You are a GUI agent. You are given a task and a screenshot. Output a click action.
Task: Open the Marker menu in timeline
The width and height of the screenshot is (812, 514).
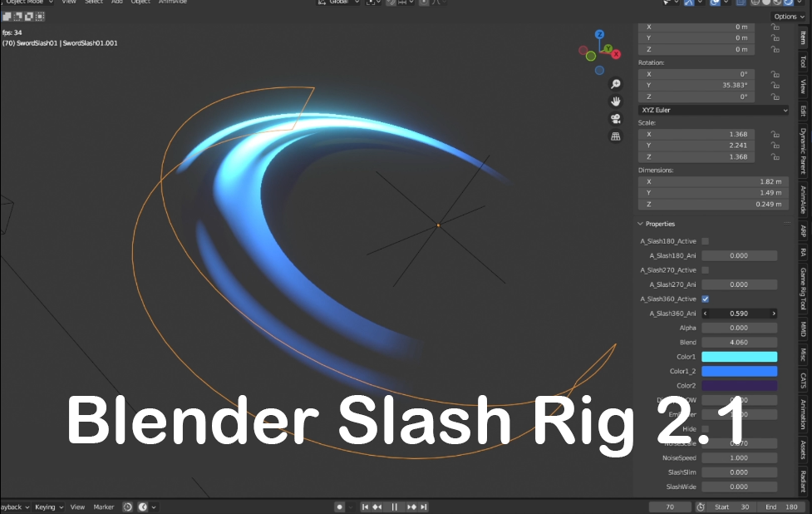tap(104, 507)
